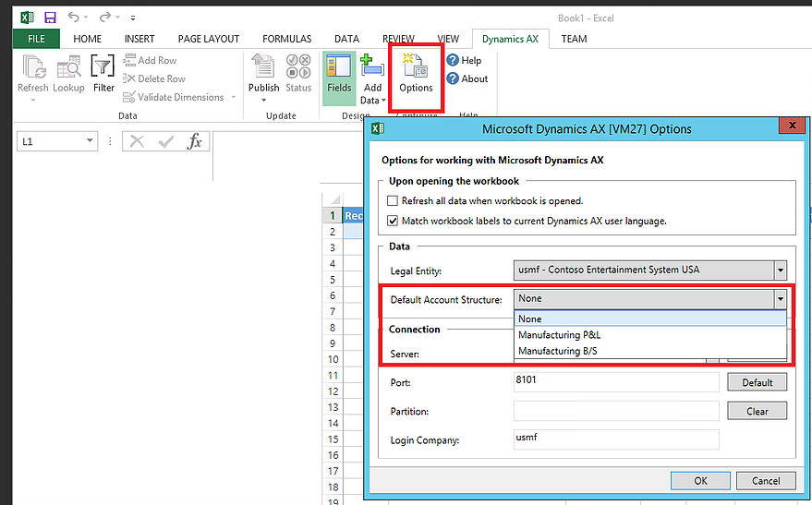
Task: Click the Cancel button in dialog
Action: (x=766, y=481)
